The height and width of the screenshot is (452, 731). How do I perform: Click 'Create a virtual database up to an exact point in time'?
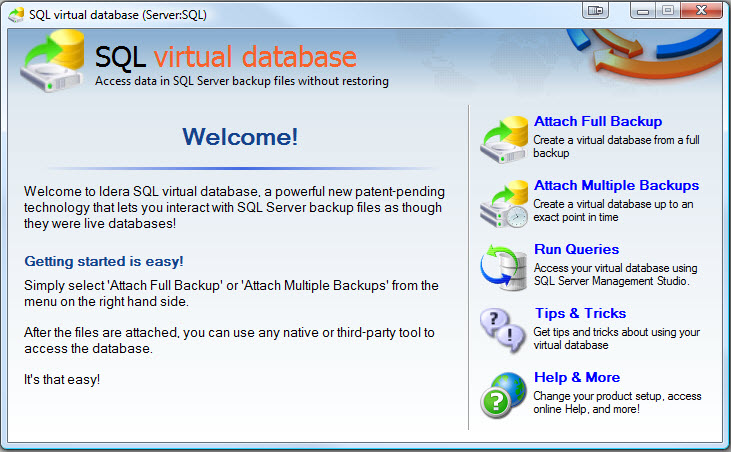pos(614,211)
